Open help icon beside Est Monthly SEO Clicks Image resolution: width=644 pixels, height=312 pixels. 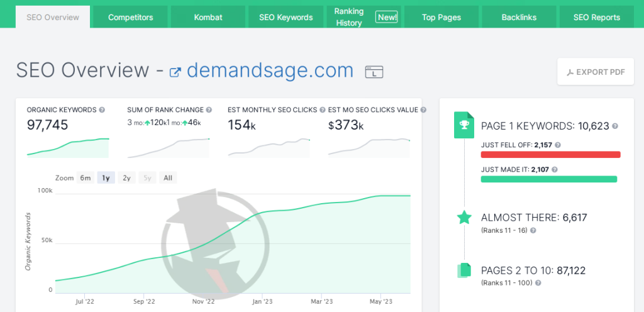[323, 110]
